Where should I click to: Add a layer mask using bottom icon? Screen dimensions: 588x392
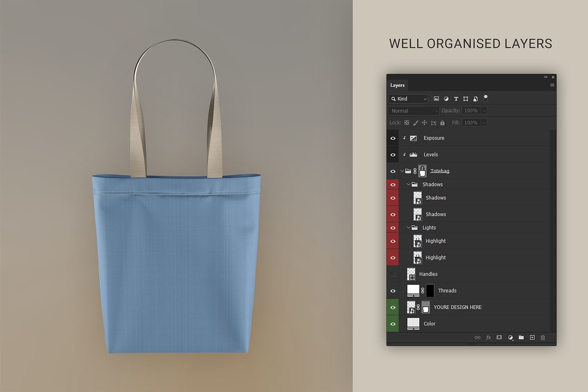point(499,338)
